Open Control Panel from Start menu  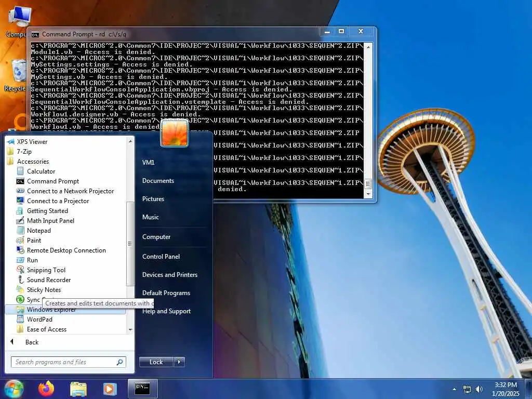[161, 256]
